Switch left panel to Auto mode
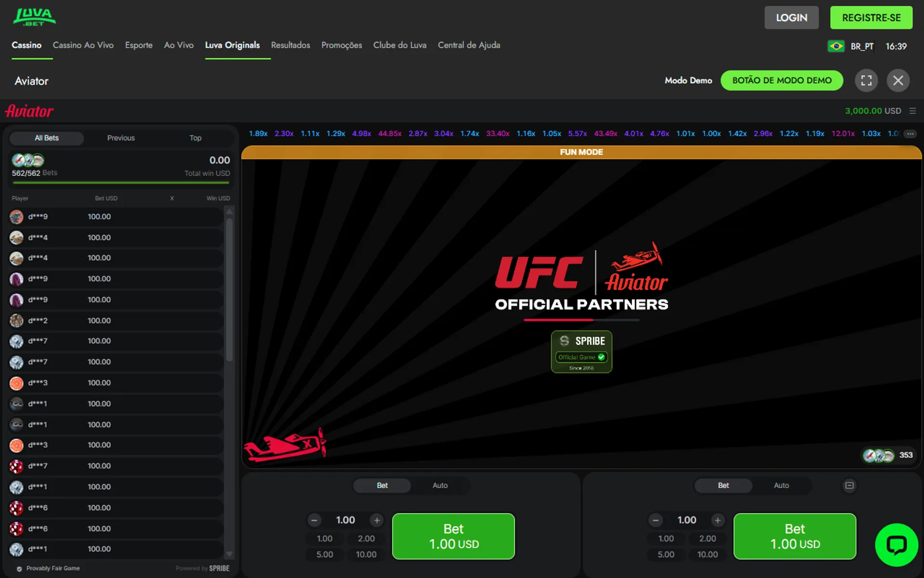This screenshot has width=924, height=578. [x=440, y=486]
